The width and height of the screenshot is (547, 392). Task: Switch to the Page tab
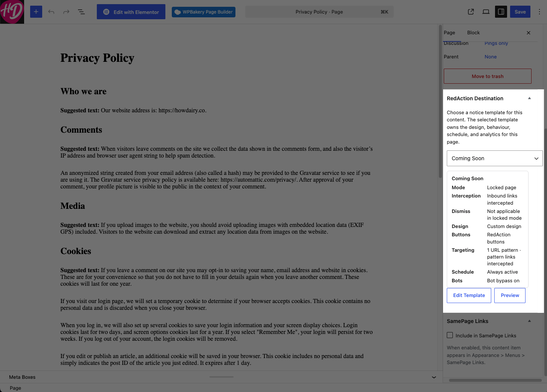[x=449, y=33]
